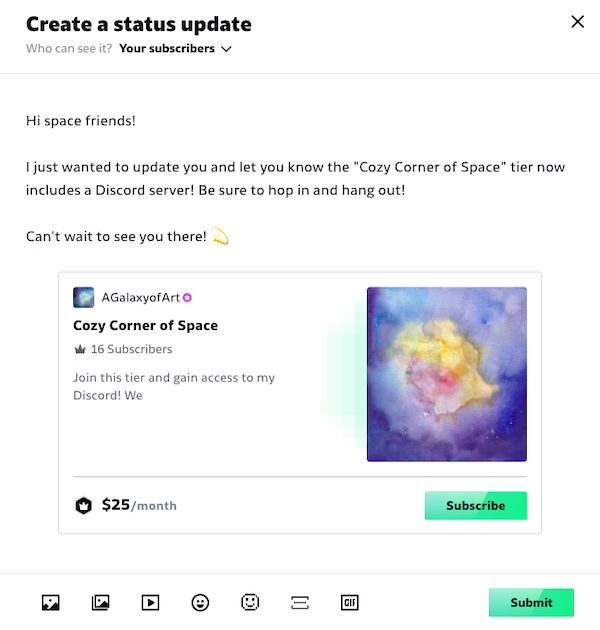
Task: Click the galaxy watercolor thumbnail image
Action: 447,374
